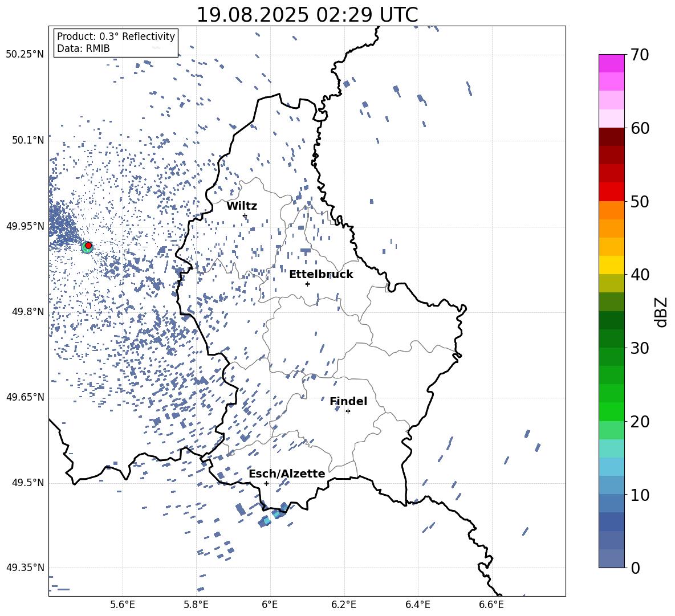Click the title 19.08.2025 02:29 UTC
This screenshot has height=616, width=675.
click(307, 15)
